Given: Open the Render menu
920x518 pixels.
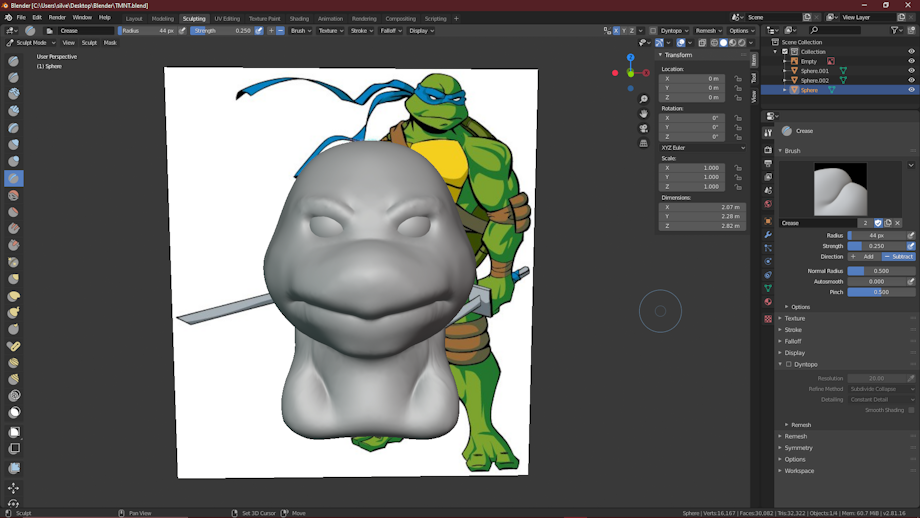Looking at the screenshot, I should click(x=57, y=18).
